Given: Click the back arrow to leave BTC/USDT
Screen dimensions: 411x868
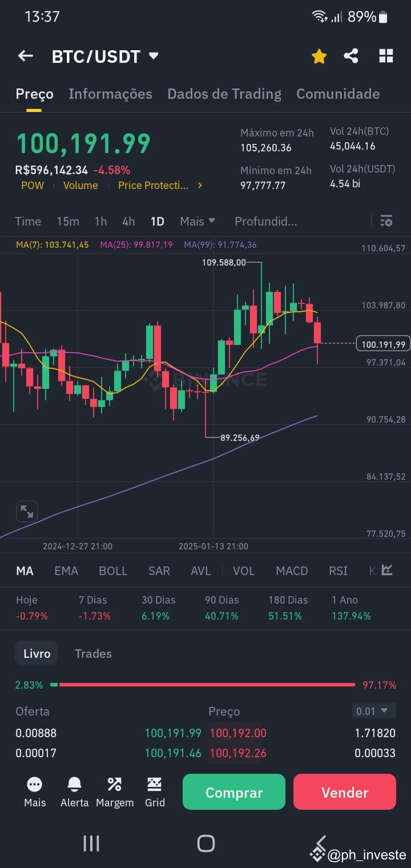Looking at the screenshot, I should click(25, 55).
